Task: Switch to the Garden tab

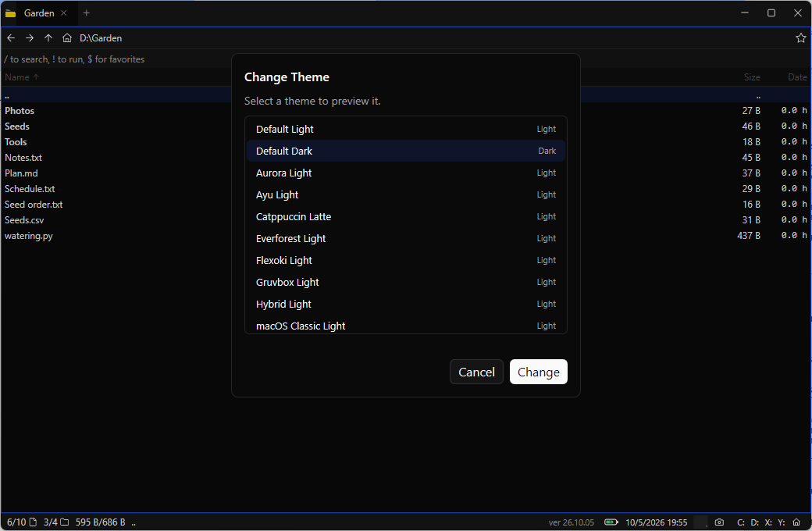Action: tap(39, 13)
